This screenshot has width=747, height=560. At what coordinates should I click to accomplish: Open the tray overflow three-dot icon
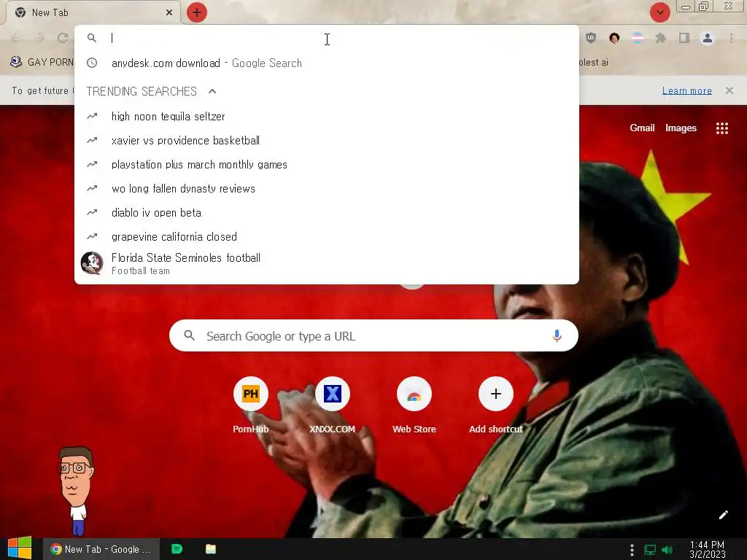pos(632,550)
